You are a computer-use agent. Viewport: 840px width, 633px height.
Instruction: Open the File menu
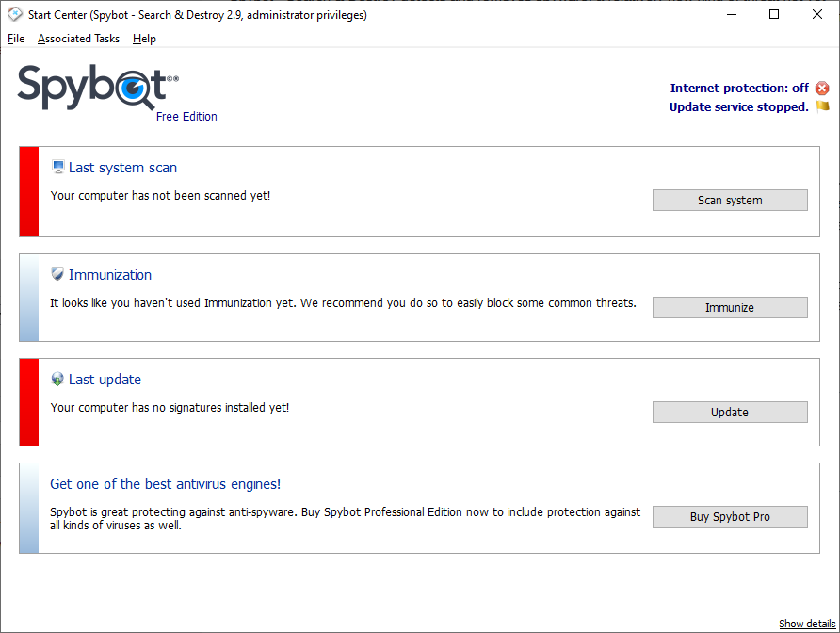[16, 39]
